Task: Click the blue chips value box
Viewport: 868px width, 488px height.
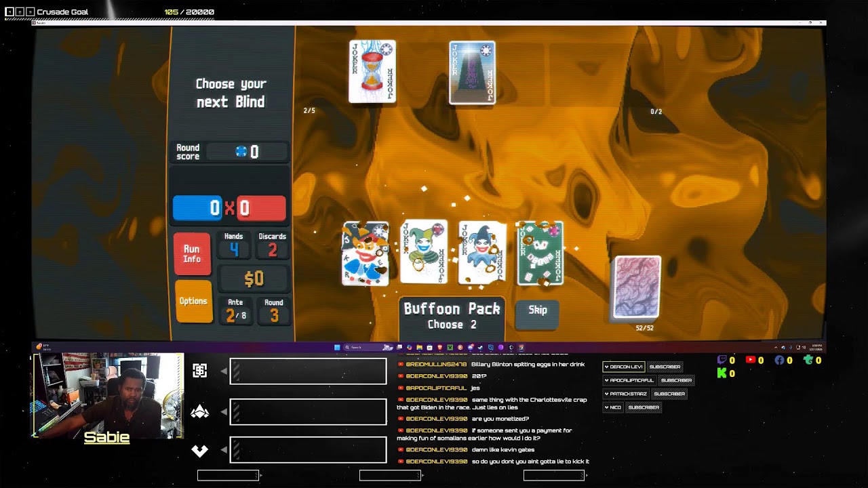Action: click(197, 208)
